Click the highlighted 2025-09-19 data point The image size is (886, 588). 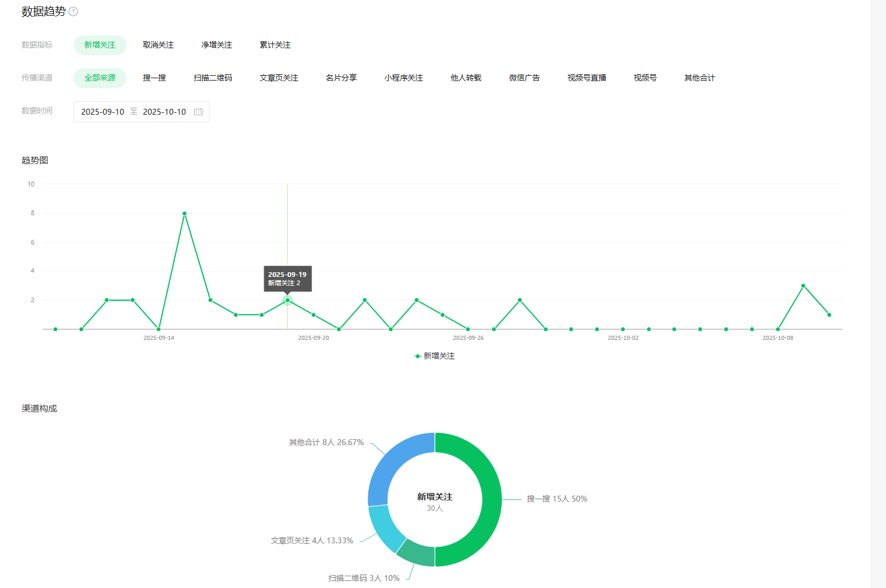(287, 300)
